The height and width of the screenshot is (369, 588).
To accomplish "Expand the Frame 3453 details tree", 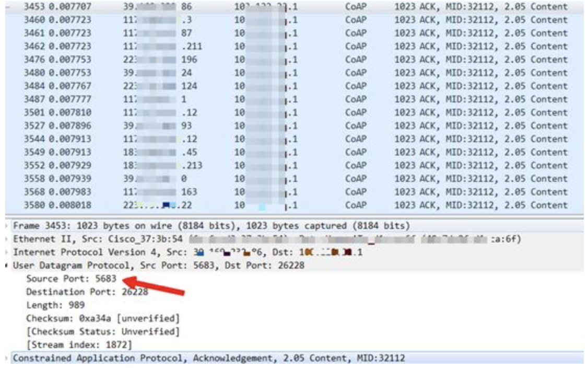I will tap(8, 226).
